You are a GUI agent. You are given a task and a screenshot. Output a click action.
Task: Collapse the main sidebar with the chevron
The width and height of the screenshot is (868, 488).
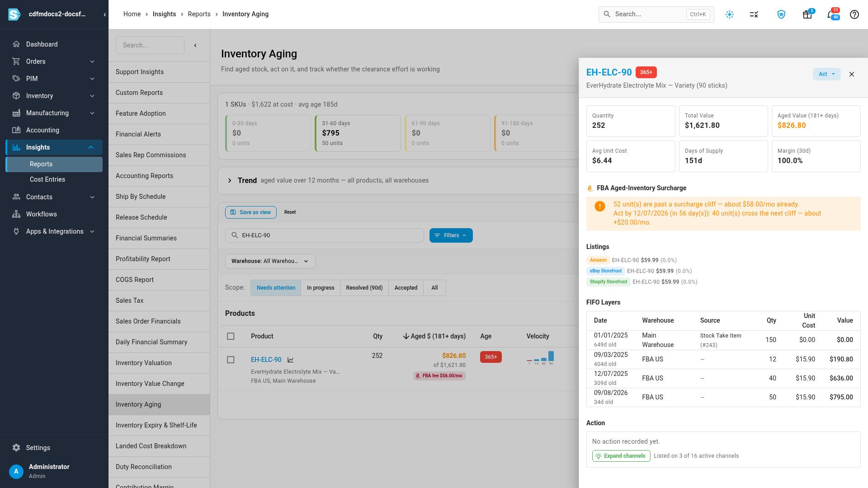(x=105, y=14)
